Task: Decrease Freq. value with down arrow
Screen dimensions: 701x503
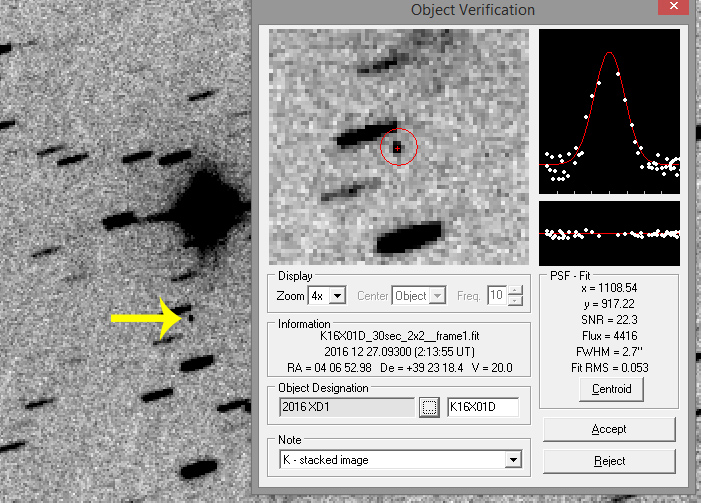Action: pos(515,301)
